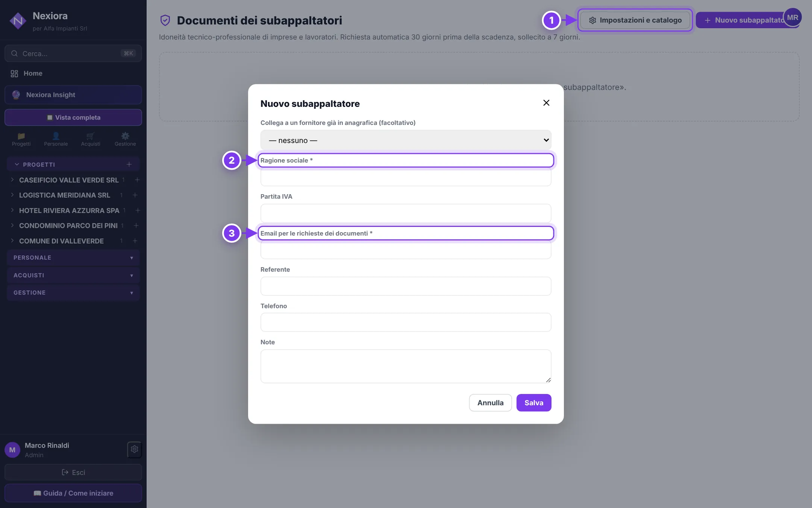Open the Progetti shortcut icon

pos(21,139)
